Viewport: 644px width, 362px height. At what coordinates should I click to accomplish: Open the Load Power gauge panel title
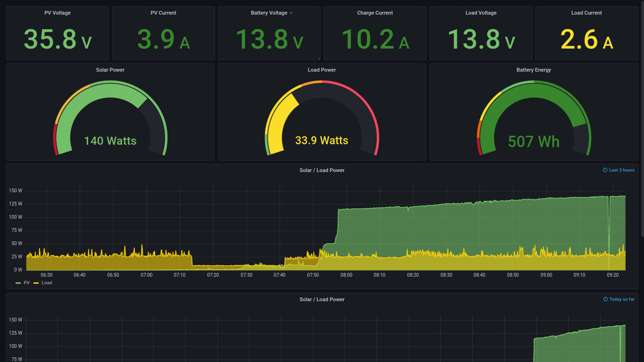coord(322,70)
